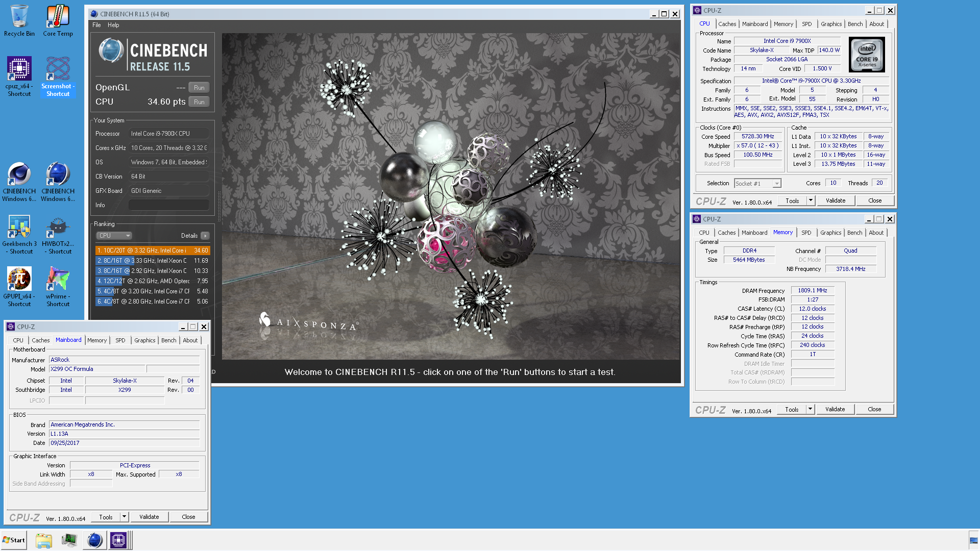Click Validate in the top CPU-Z window
The height and width of the screenshot is (551, 980).
[836, 201]
